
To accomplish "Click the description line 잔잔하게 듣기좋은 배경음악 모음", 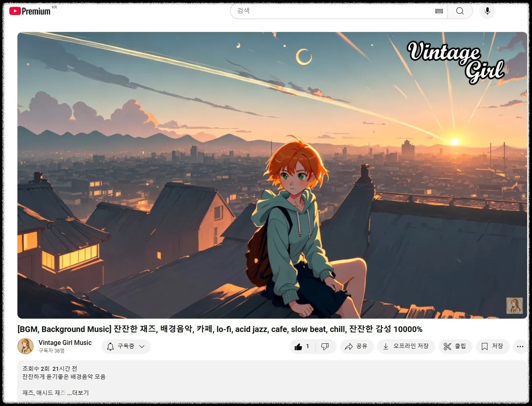I will pos(64,376).
